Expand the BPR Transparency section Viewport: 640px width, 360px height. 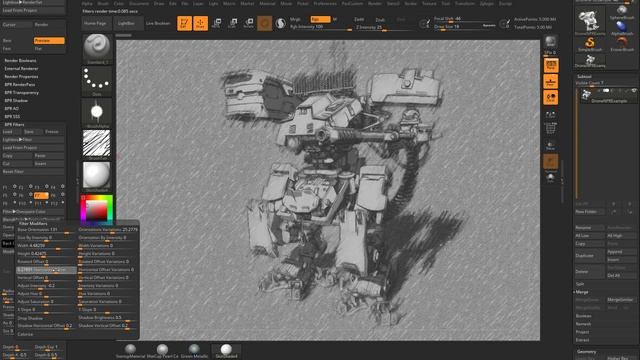pos(22,93)
